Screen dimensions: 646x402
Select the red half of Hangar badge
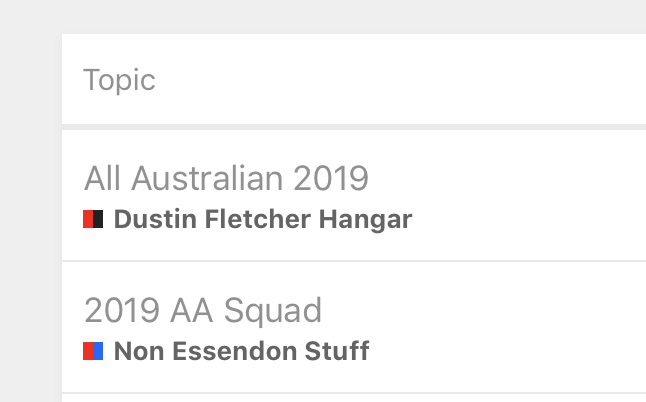point(88,219)
